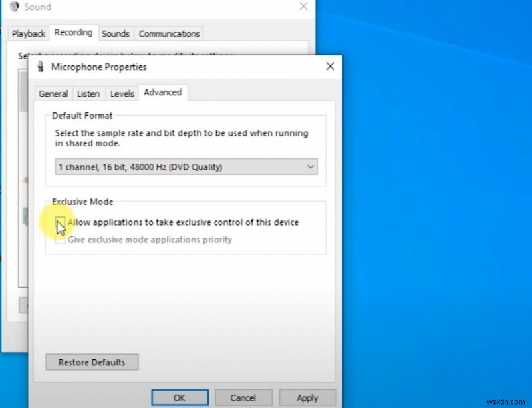
Task: Apply the microphone settings
Action: click(307, 397)
